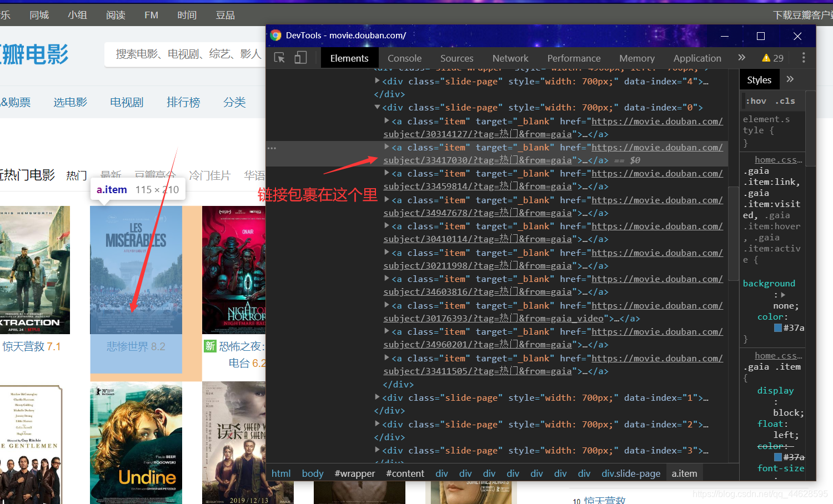The image size is (833, 504).
Task: Expand the slide-page div with data-index 3
Action: (x=378, y=450)
